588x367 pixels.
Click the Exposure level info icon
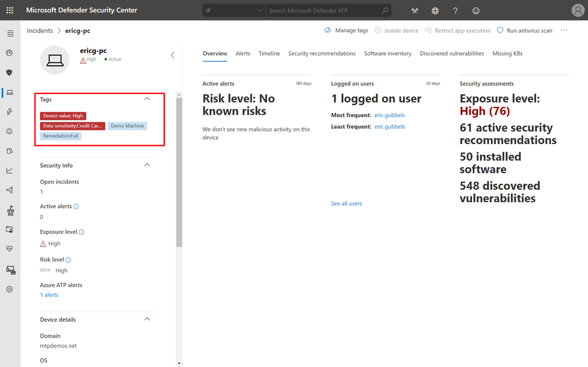pyautogui.click(x=81, y=232)
